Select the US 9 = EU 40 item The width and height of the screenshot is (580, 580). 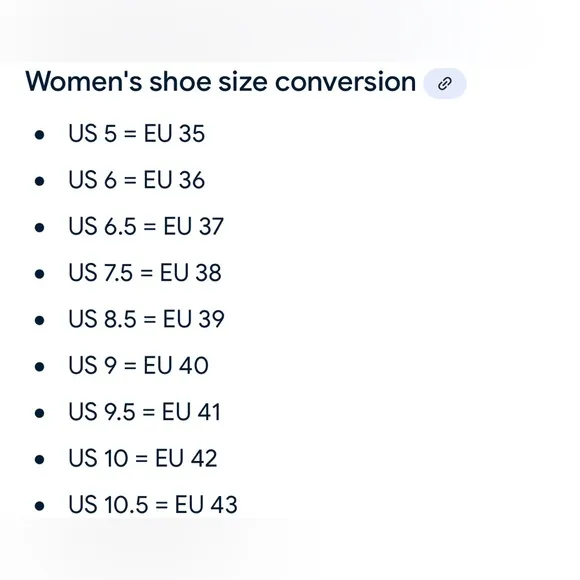click(138, 366)
